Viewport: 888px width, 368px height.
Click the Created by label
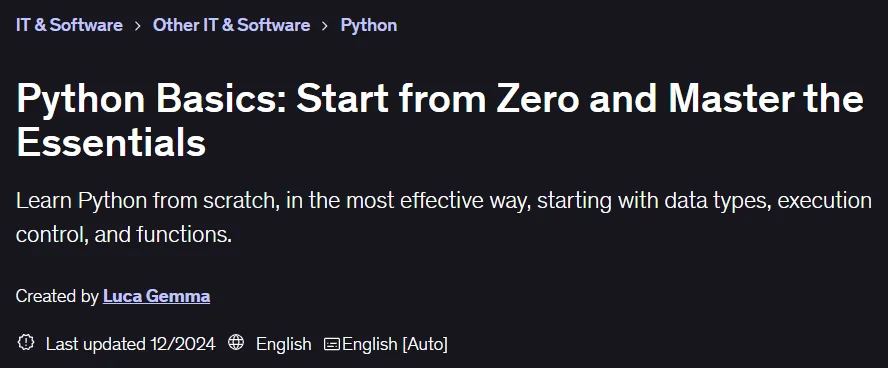pos(57,296)
